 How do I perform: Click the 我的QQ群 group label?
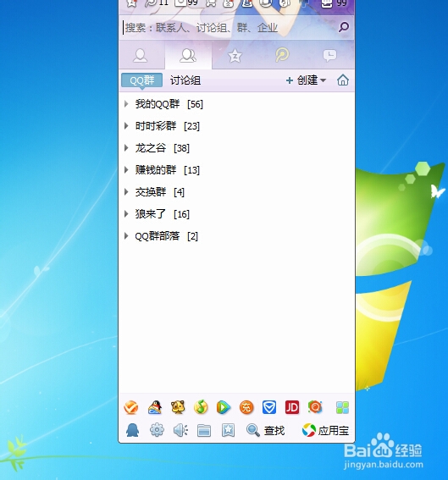point(158,104)
